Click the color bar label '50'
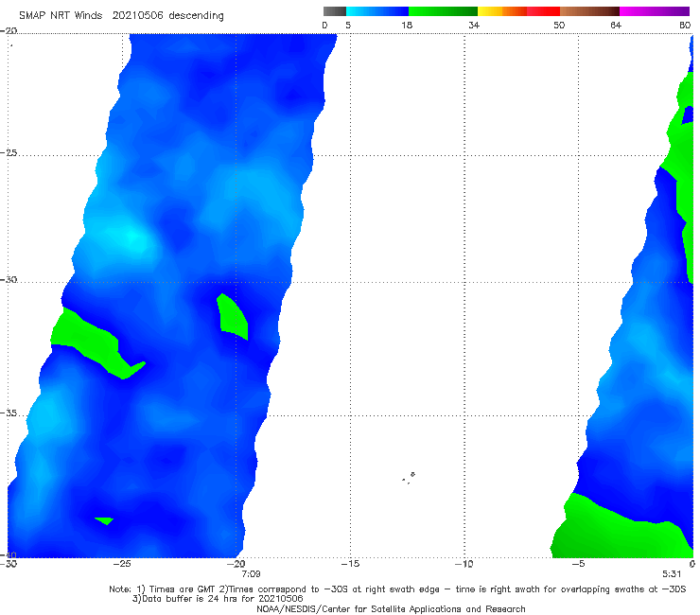This screenshot has height=615, width=700. coord(559,25)
